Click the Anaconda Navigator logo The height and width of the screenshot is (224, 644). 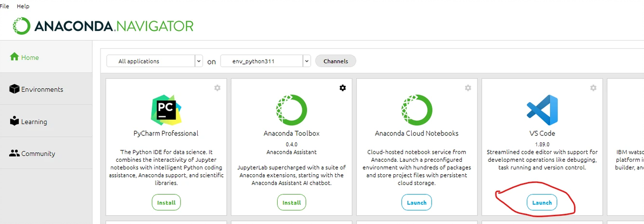coord(103,26)
